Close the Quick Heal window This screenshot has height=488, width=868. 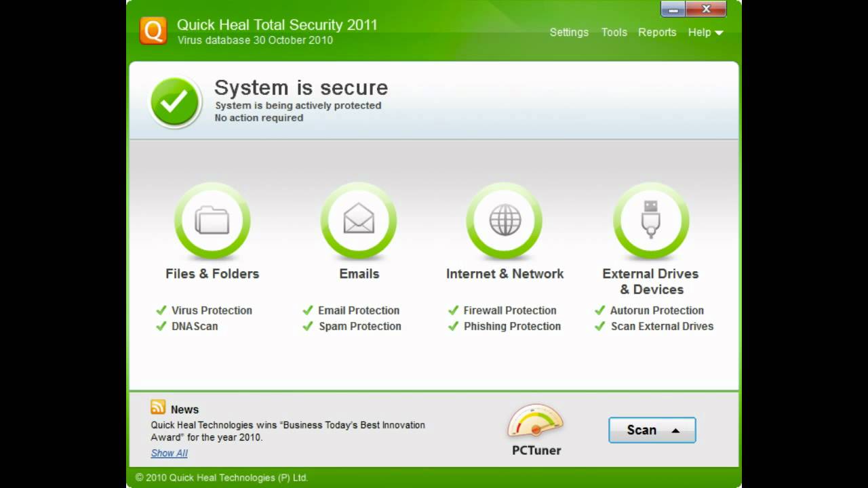tap(706, 9)
